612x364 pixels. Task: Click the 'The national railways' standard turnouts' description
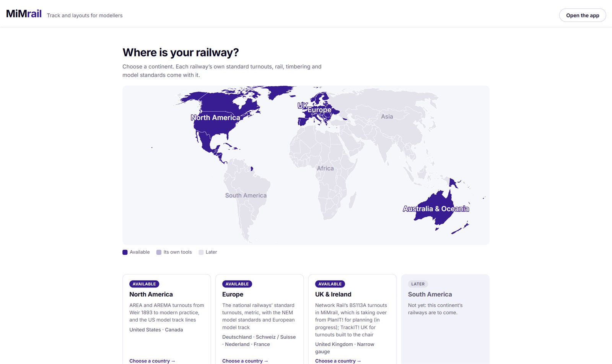coord(259,317)
